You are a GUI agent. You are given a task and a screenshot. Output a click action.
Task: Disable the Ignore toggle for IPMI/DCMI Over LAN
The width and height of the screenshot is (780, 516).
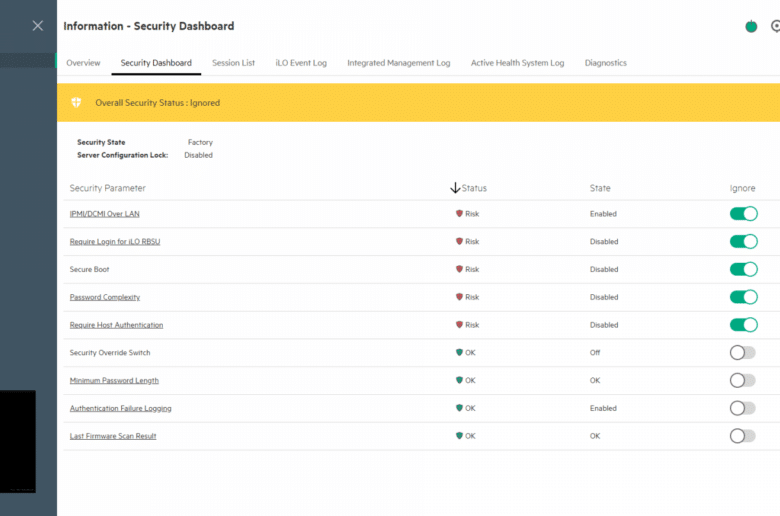point(744,214)
